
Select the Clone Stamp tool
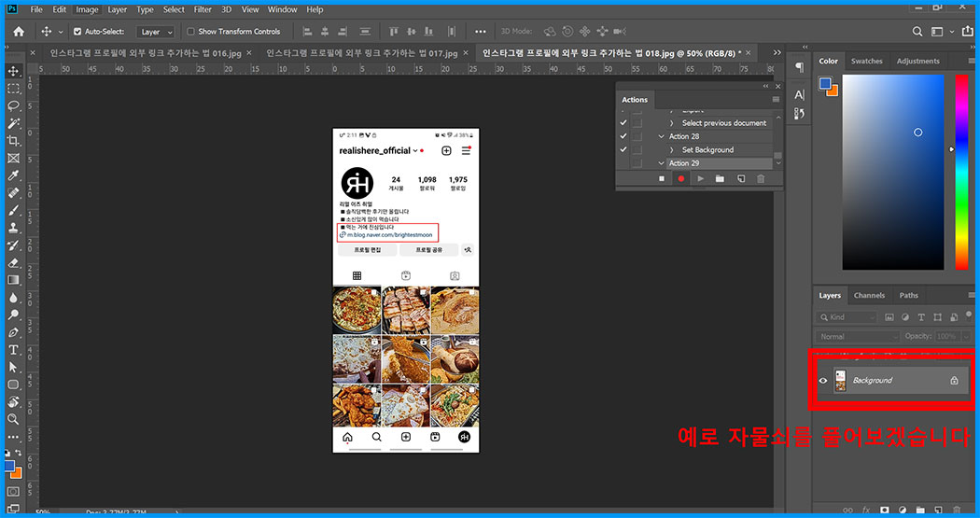click(13, 228)
